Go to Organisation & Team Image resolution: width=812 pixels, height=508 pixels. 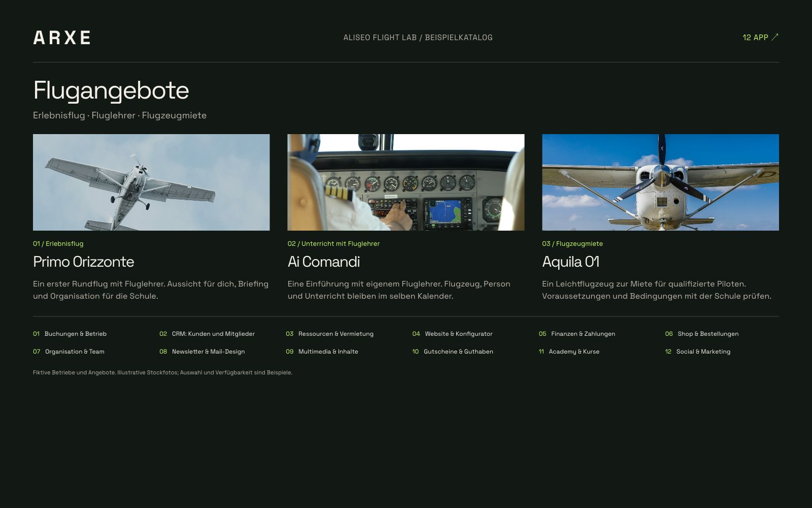point(69,352)
